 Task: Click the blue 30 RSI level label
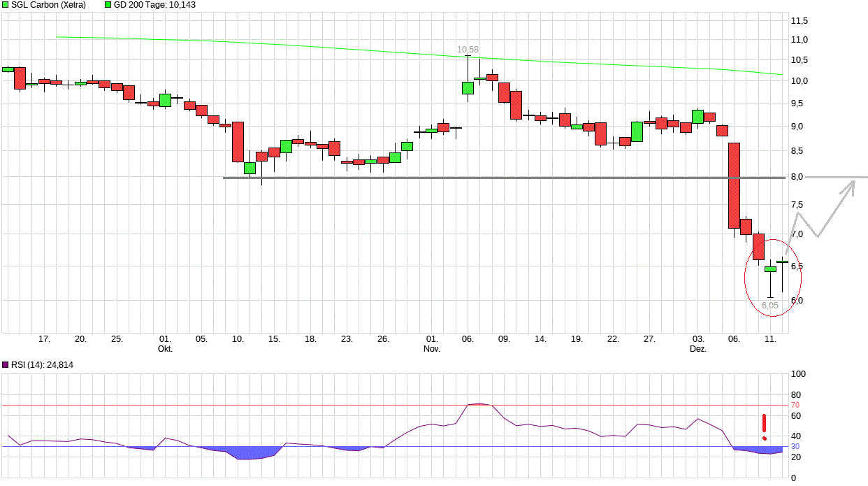[795, 446]
